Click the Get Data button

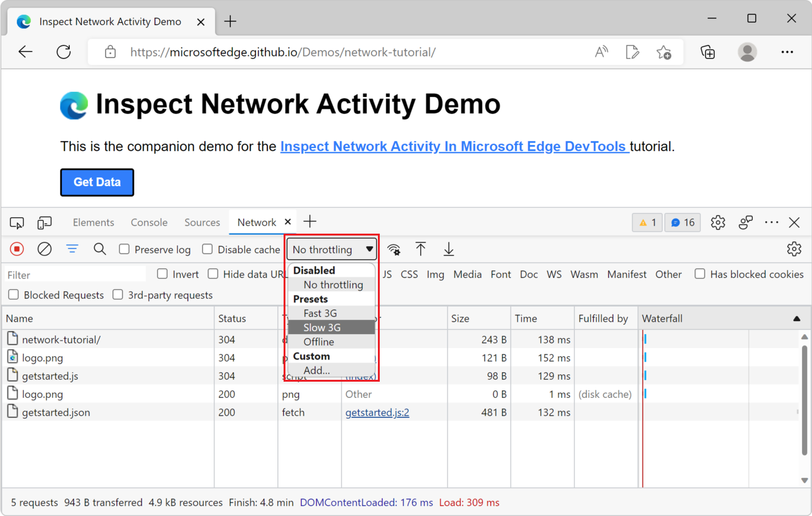[x=97, y=182]
